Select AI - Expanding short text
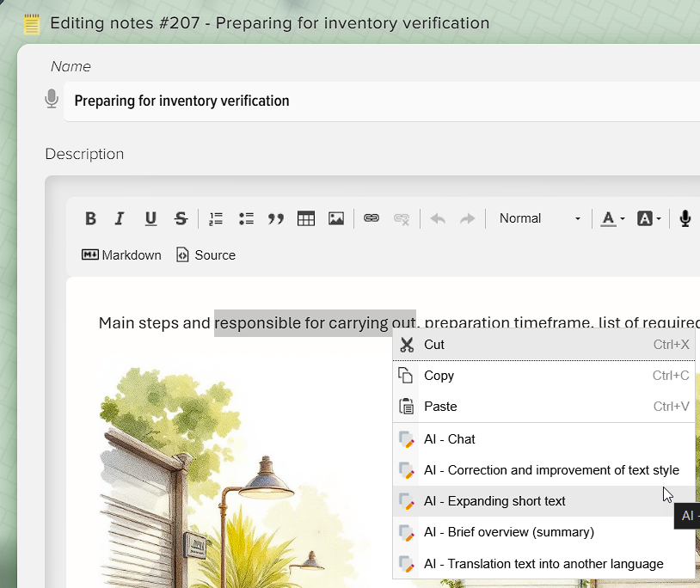 (x=543, y=501)
